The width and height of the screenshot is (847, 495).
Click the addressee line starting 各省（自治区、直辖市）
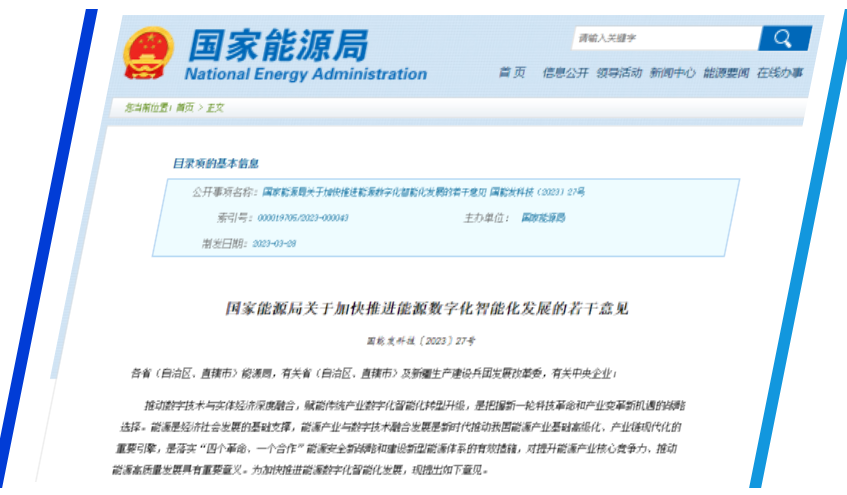point(373,373)
